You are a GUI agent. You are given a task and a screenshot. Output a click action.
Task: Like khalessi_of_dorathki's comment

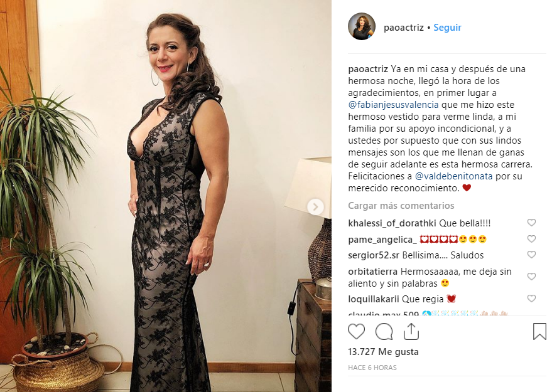pos(531,223)
